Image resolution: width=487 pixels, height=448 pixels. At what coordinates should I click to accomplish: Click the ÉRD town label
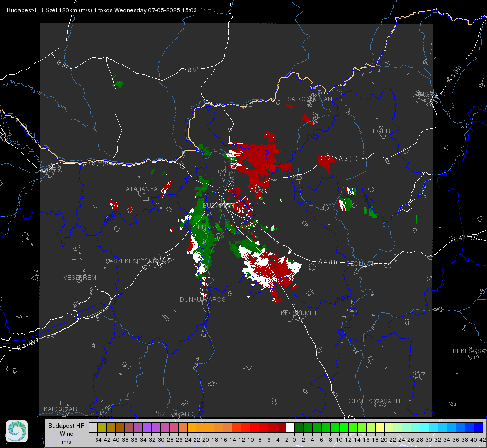pyautogui.click(x=204, y=227)
